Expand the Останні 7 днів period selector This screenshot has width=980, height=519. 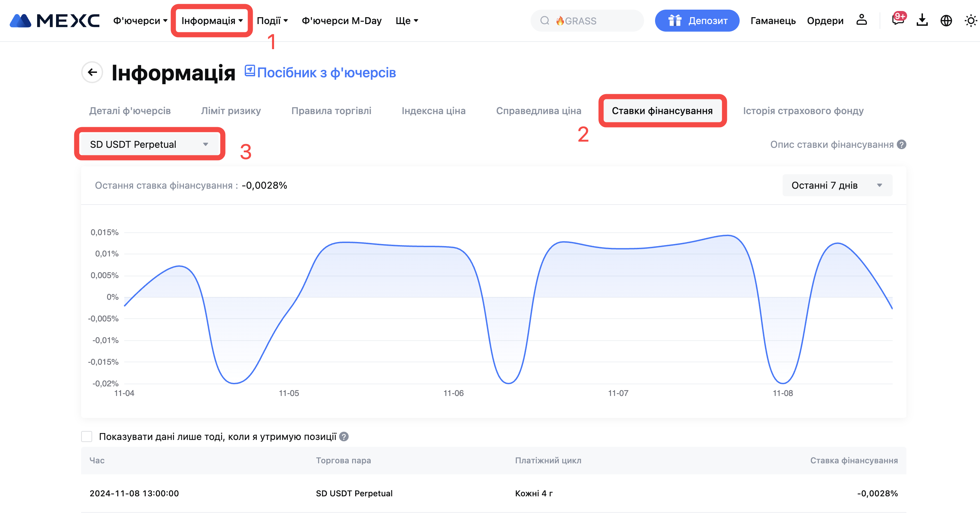tap(837, 185)
